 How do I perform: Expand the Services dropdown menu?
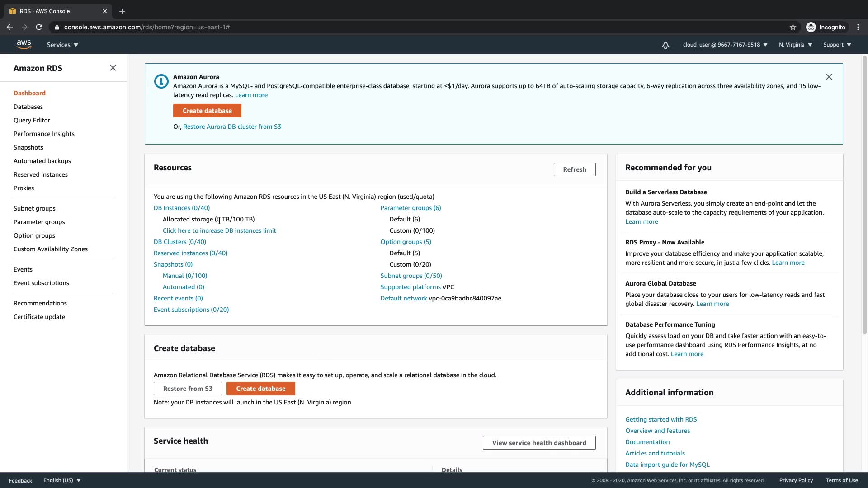[x=62, y=45]
